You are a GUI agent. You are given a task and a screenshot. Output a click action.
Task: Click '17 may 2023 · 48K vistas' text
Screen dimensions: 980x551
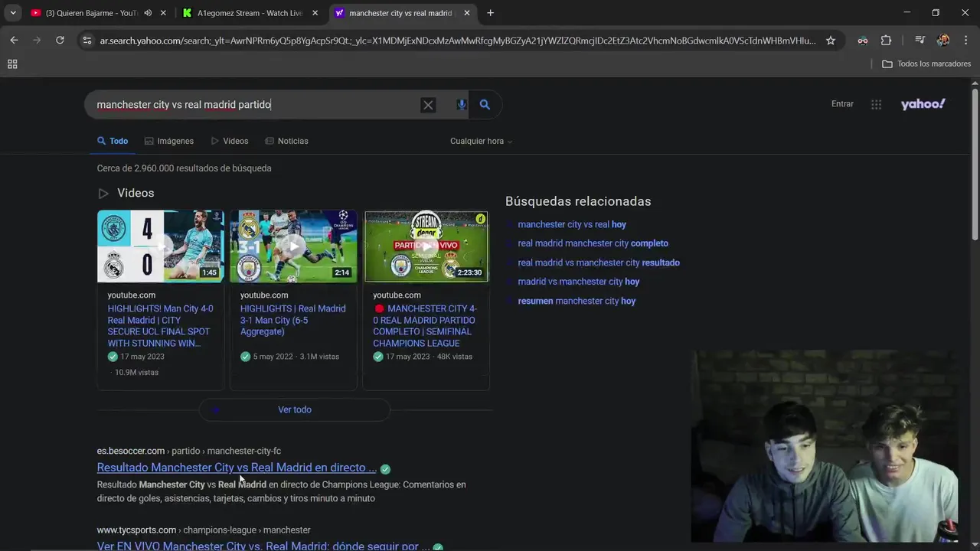[429, 357]
